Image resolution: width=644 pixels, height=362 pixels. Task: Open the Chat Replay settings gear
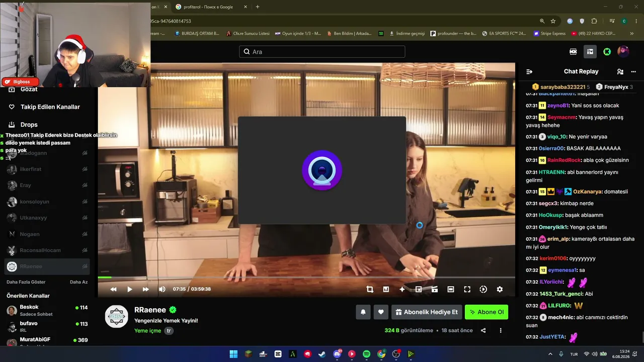pyautogui.click(x=633, y=71)
